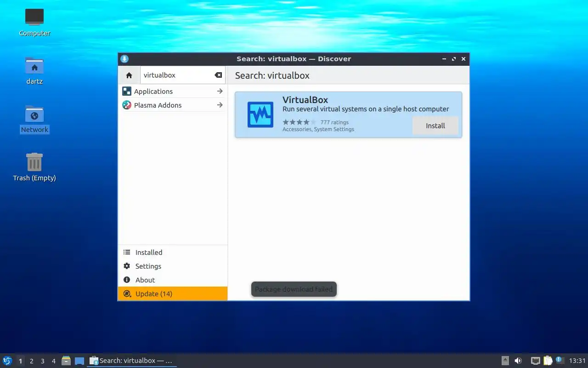This screenshot has width=588, height=368.
Task: Click the Search: virtualbox page heading
Action: pyautogui.click(x=272, y=75)
